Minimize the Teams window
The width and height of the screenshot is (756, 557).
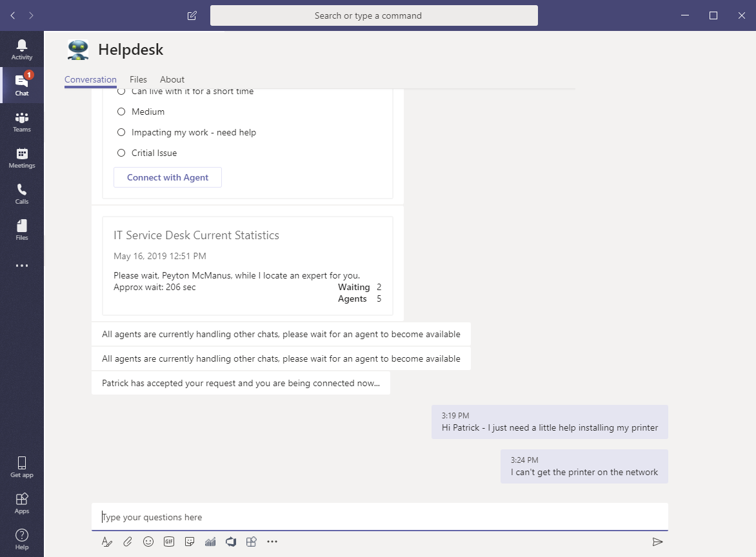pyautogui.click(x=685, y=15)
